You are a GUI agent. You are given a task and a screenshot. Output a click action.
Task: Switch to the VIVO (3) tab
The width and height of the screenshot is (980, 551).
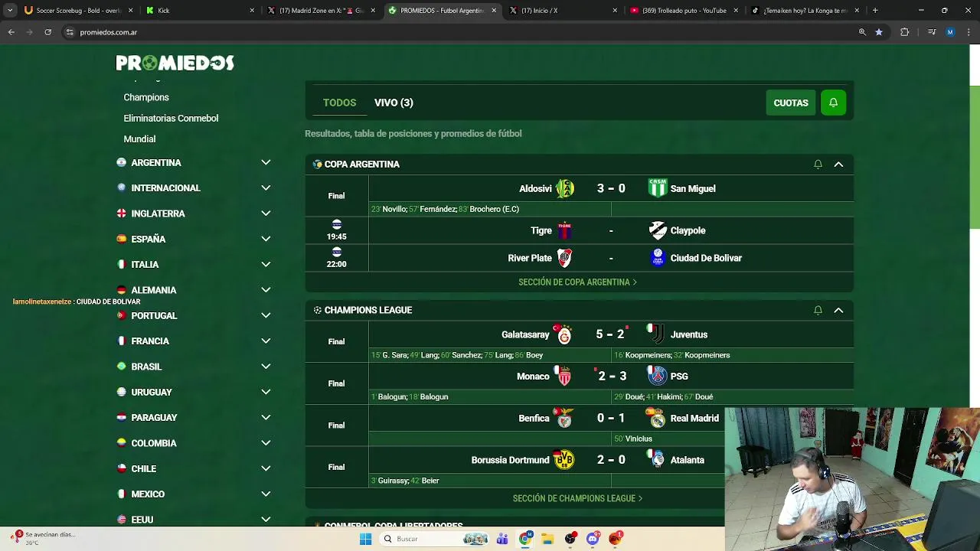click(x=394, y=103)
